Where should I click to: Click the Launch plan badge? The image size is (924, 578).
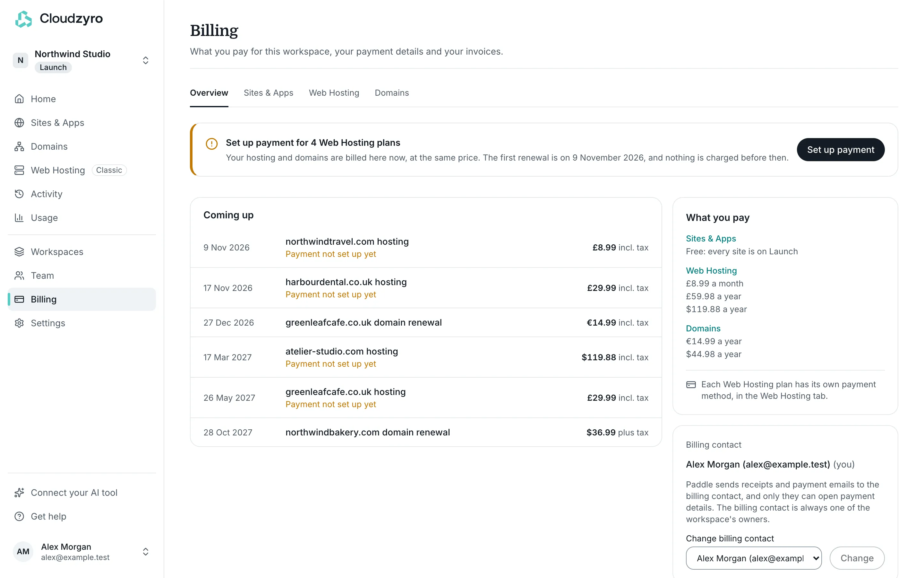pyautogui.click(x=53, y=67)
